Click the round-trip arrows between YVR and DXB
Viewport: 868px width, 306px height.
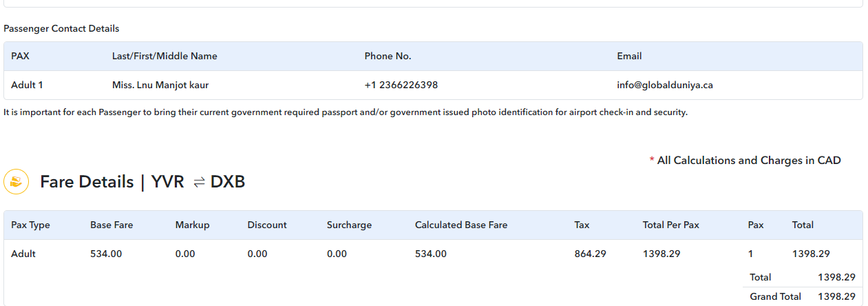pos(199,182)
